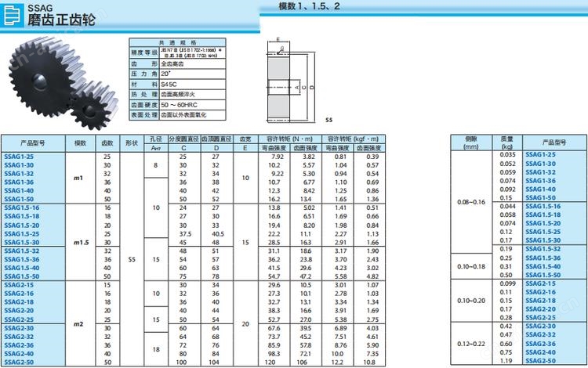
Task: Click the 齿数 column header
Action: click(x=107, y=143)
